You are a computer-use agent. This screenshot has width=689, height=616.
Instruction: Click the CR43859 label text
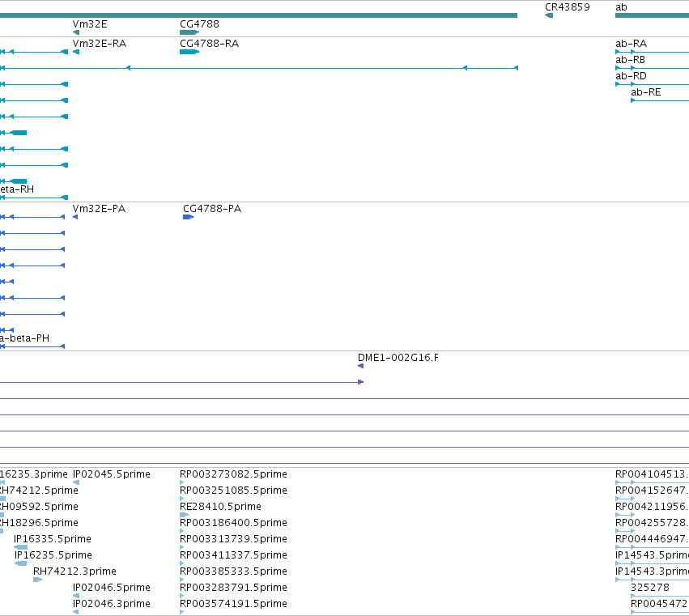click(568, 7)
